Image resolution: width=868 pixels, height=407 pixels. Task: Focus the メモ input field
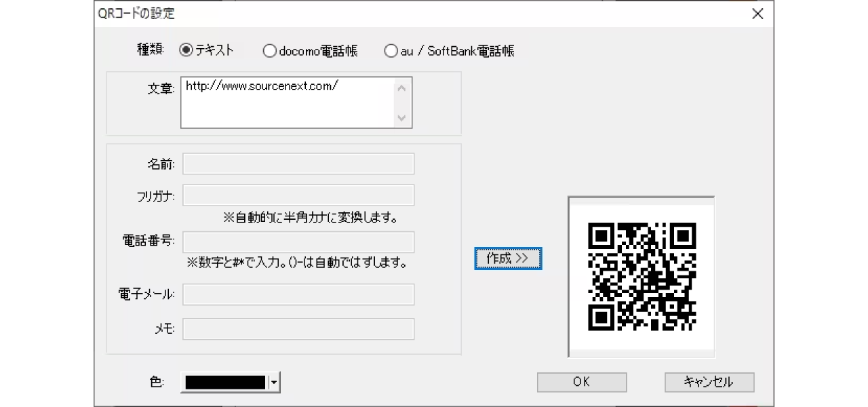tap(298, 328)
